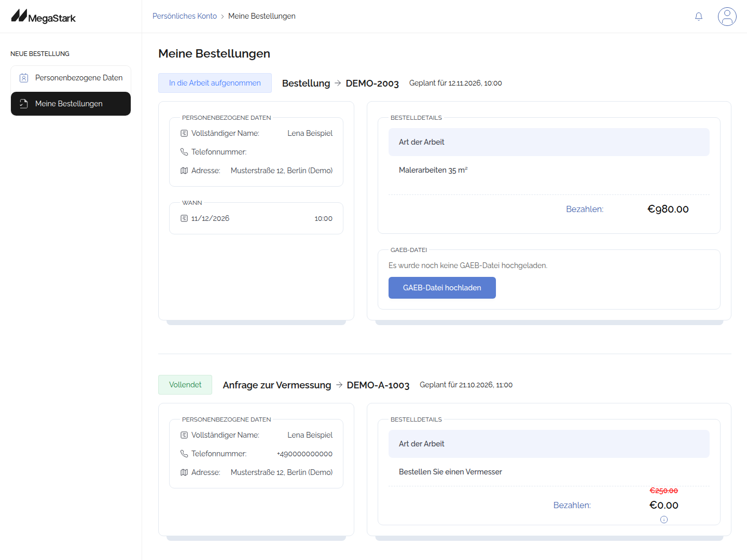The width and height of the screenshot is (747, 560).
Task: Click the map icon next to Musterstraße in DEMO-A-1003
Action: (x=184, y=472)
